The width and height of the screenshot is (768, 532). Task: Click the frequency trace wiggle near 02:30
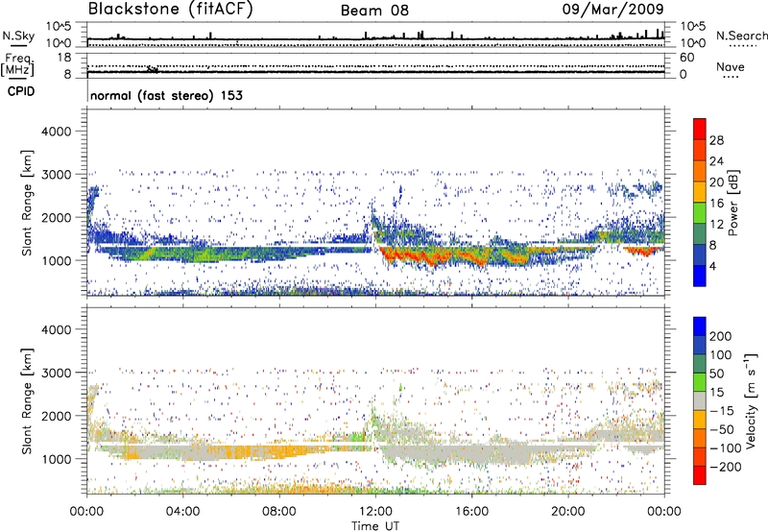click(x=153, y=69)
